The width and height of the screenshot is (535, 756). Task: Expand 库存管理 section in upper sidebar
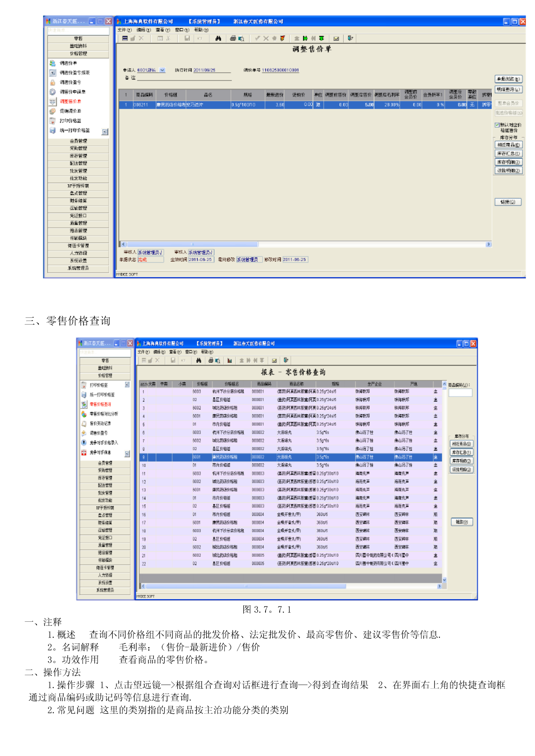tap(78, 156)
